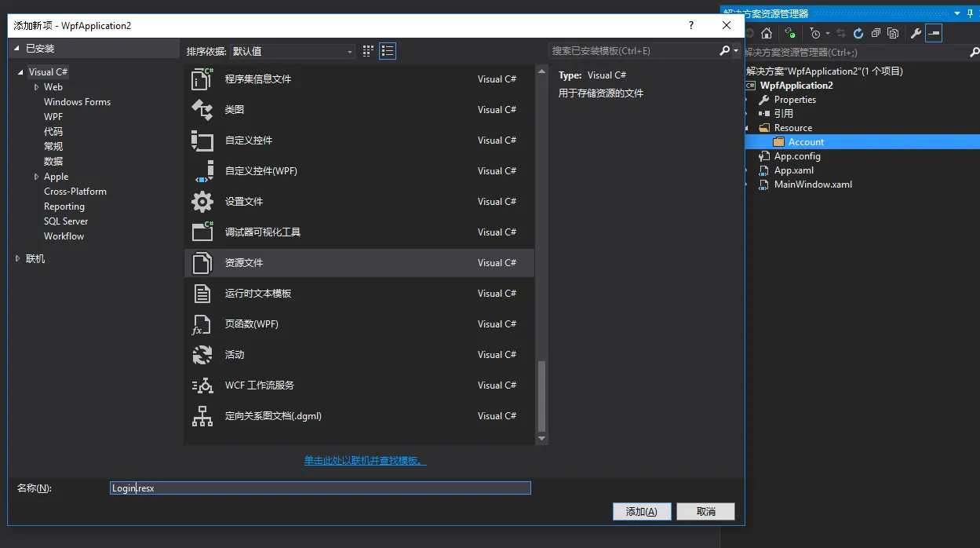Click the link to find templates online
This screenshot has width=980, height=548.
pos(366,461)
